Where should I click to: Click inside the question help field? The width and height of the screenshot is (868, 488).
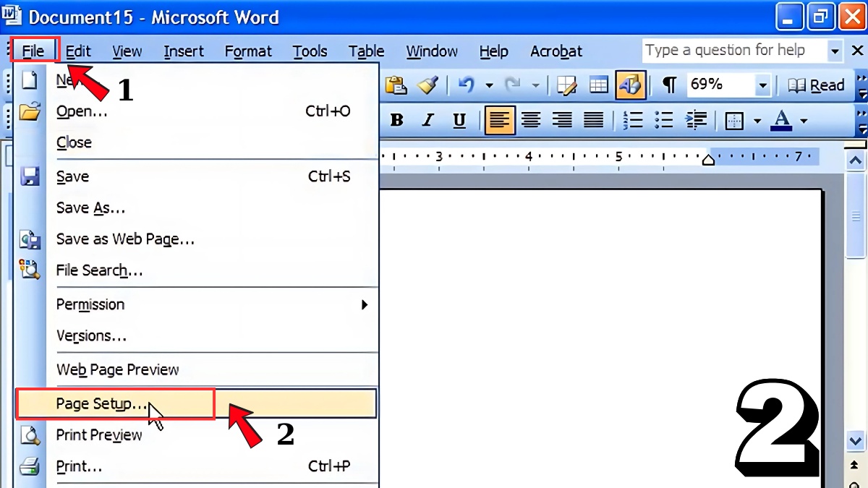731,50
